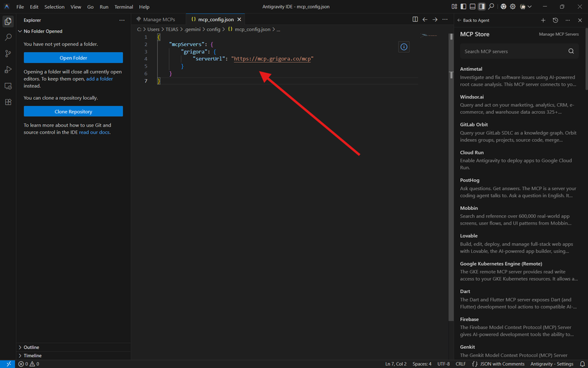Image resolution: width=588 pixels, height=368 pixels.
Task: Open notifications bell in status bar
Action: point(582,364)
